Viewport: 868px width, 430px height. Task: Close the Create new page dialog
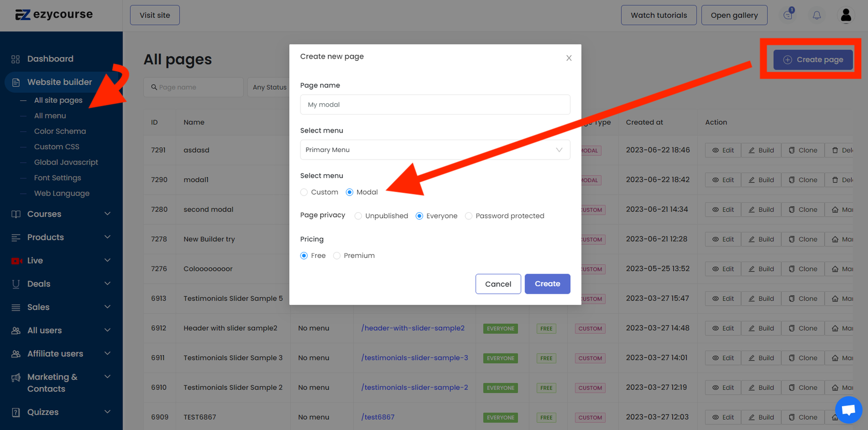pyautogui.click(x=569, y=58)
